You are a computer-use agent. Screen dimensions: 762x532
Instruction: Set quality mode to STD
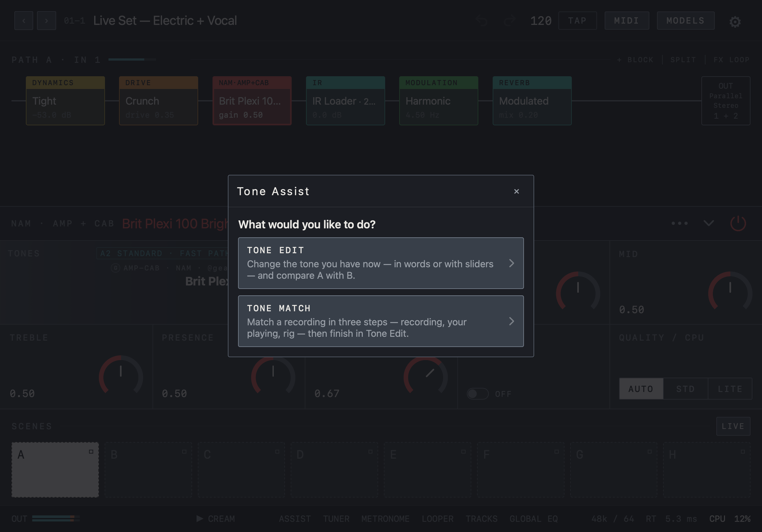(685, 388)
